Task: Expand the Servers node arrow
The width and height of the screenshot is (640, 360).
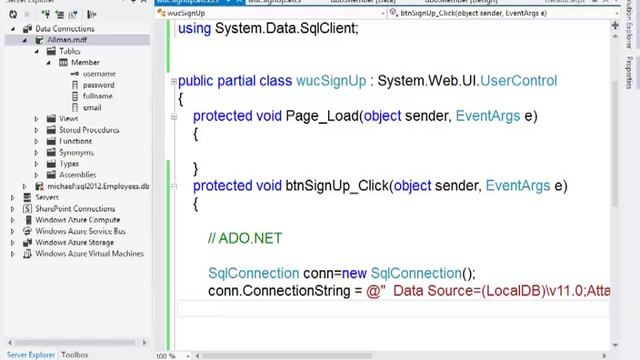Action: click(x=13, y=198)
